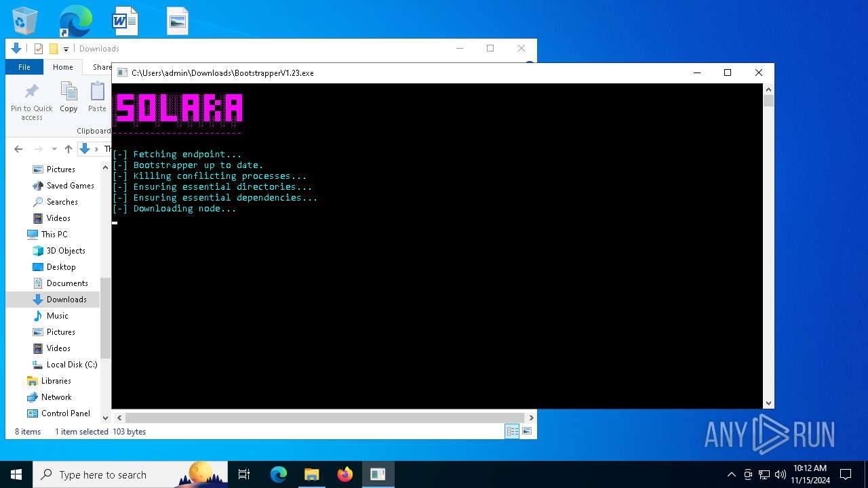This screenshot has width=868, height=488.
Task: Go up one folder level
Action: click(x=68, y=149)
